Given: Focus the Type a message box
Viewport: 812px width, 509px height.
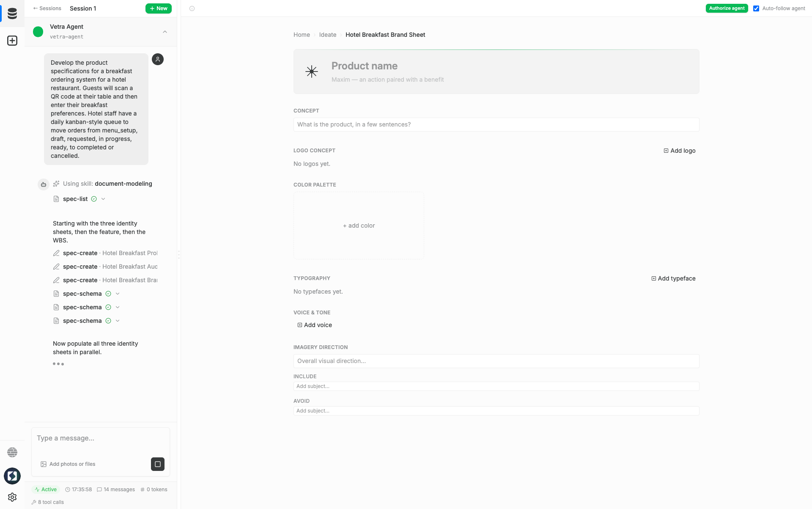Looking at the screenshot, I should tap(101, 438).
